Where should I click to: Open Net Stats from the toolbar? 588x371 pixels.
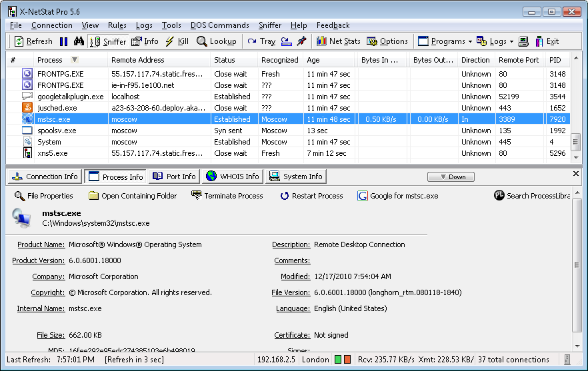point(338,41)
